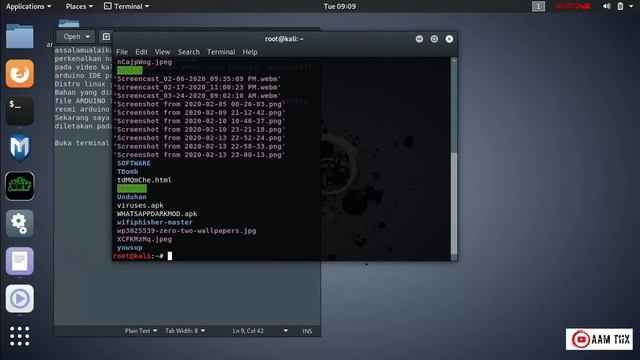
Task: Click Screenshot from 2020-02-05 png entry
Action: pos(200,104)
